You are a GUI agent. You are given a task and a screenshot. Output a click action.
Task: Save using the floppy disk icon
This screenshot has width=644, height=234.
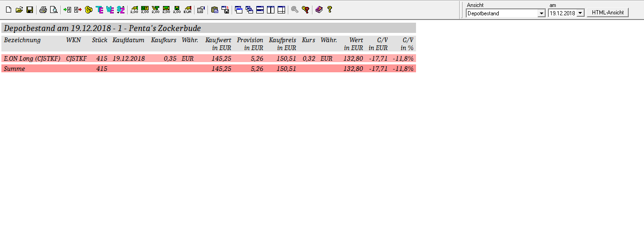pyautogui.click(x=29, y=9)
